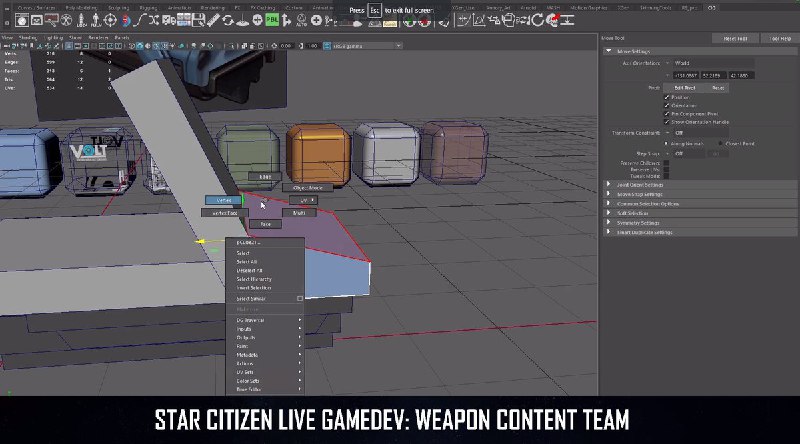The image size is (800, 444).
Task: Open the Step Snap dropdown
Action: point(689,153)
